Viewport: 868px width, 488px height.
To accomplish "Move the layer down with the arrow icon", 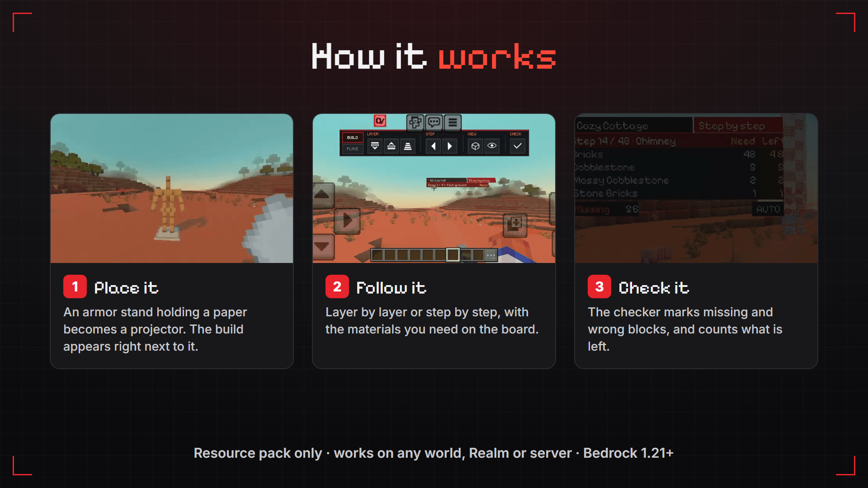I will coord(375,146).
